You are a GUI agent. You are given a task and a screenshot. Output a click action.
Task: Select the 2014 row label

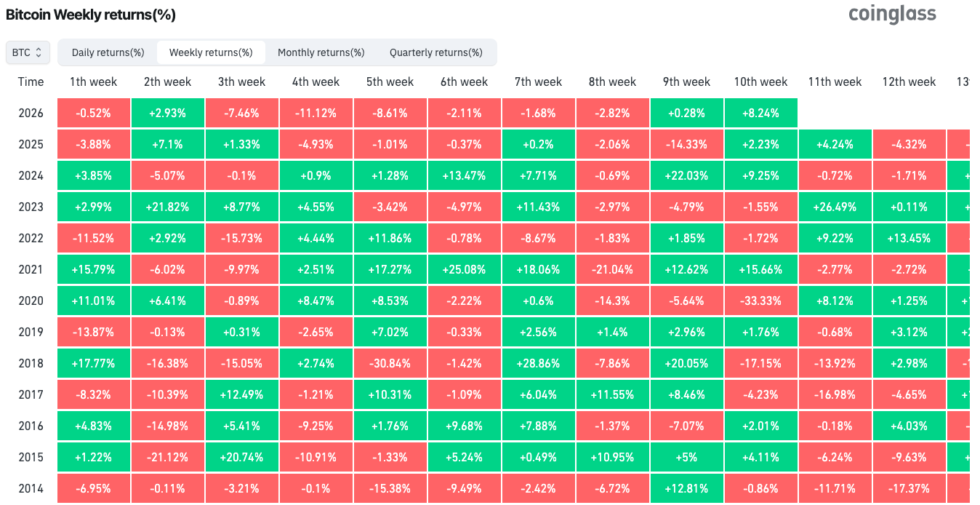pyautogui.click(x=31, y=488)
